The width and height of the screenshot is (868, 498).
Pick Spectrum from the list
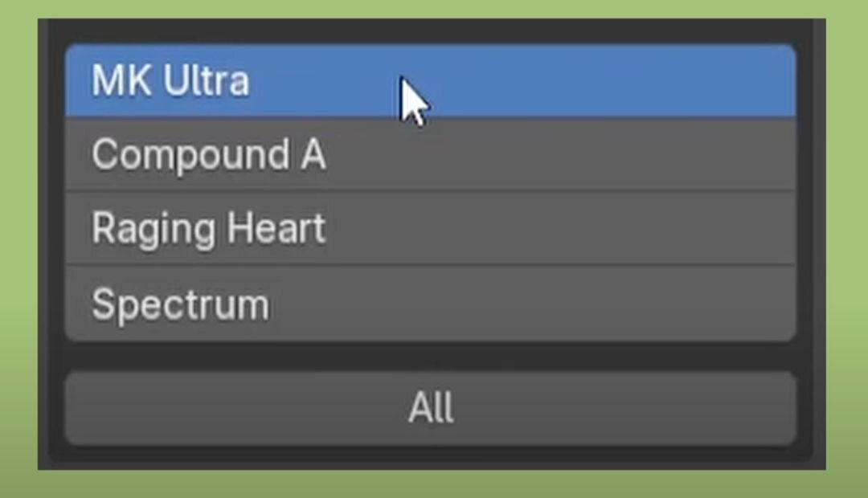(x=430, y=304)
